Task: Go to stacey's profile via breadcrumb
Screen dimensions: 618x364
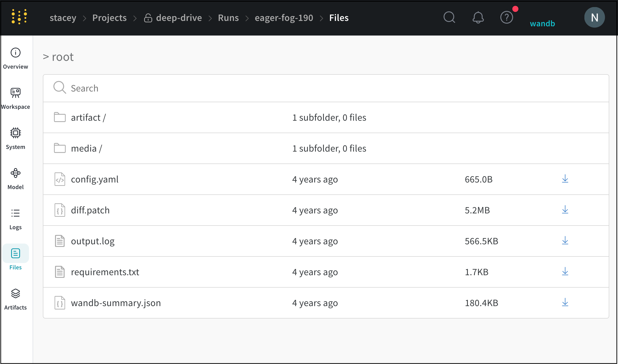Action: click(63, 18)
